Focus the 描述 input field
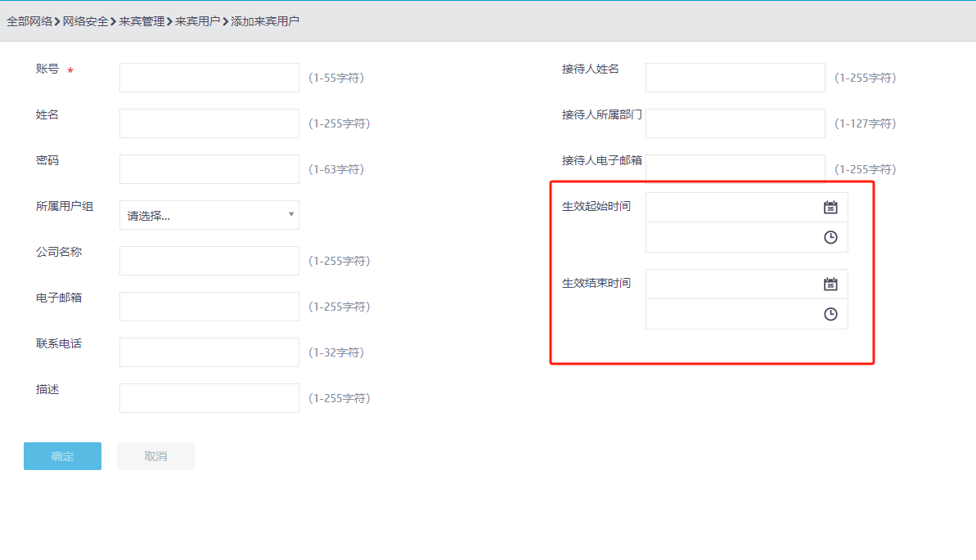The height and width of the screenshot is (560, 976). tap(209, 398)
